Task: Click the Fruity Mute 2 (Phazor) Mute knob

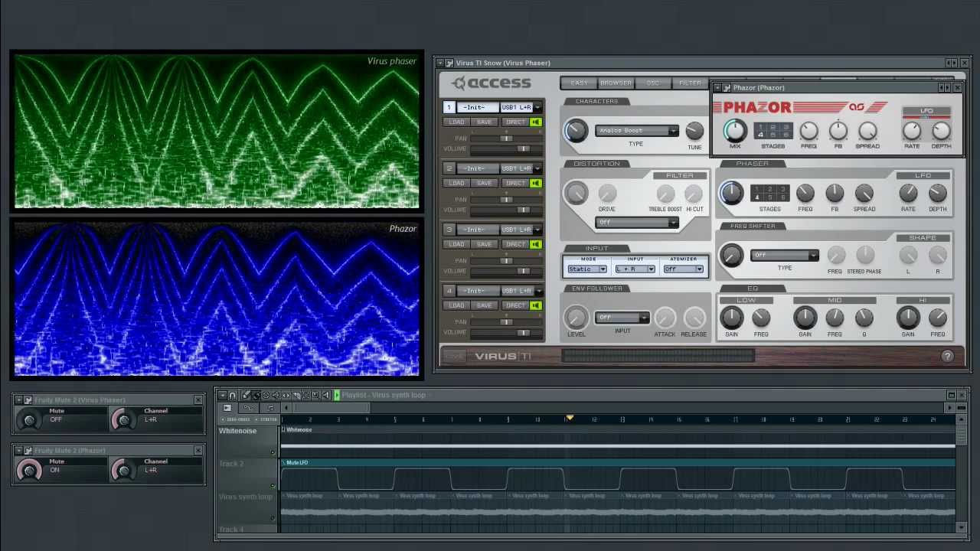Action: coord(29,470)
